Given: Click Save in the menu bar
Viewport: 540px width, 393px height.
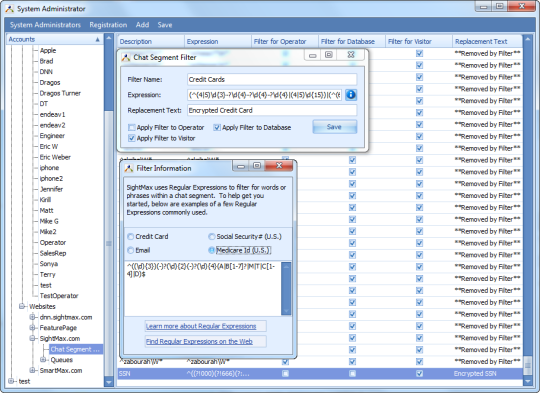Looking at the screenshot, I should 165,25.
